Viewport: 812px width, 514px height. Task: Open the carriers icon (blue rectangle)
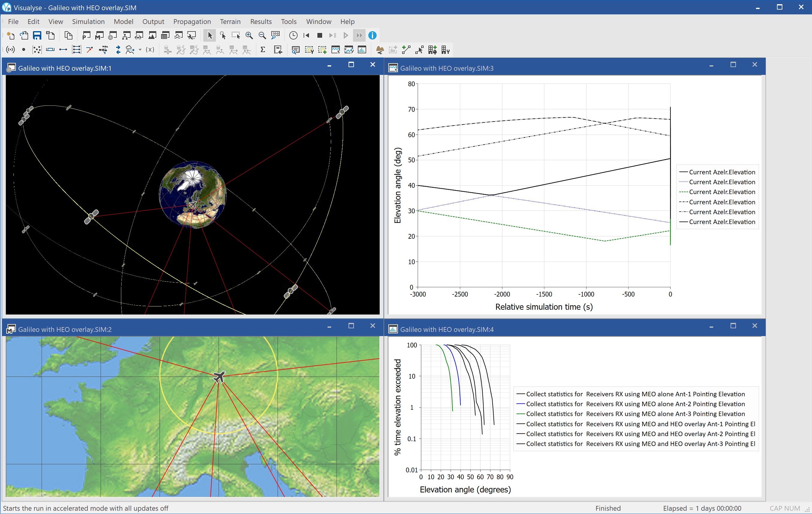[x=50, y=50]
